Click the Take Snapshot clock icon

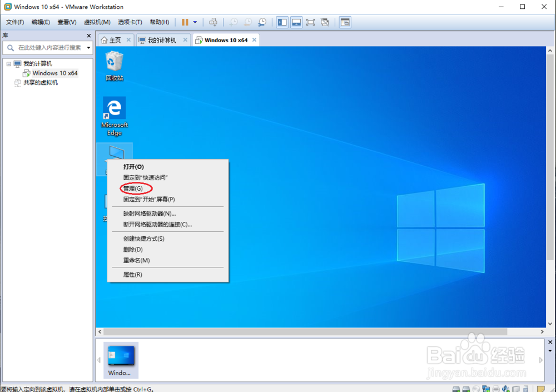pos(234,22)
